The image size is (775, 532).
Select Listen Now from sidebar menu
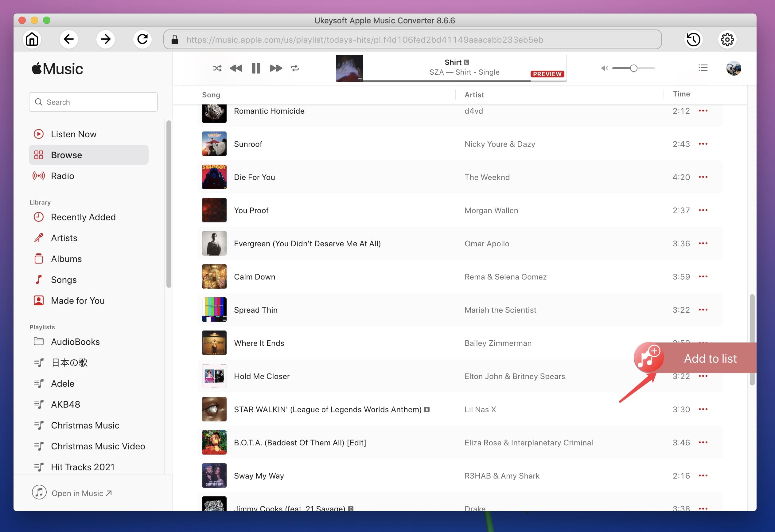pyautogui.click(x=74, y=134)
